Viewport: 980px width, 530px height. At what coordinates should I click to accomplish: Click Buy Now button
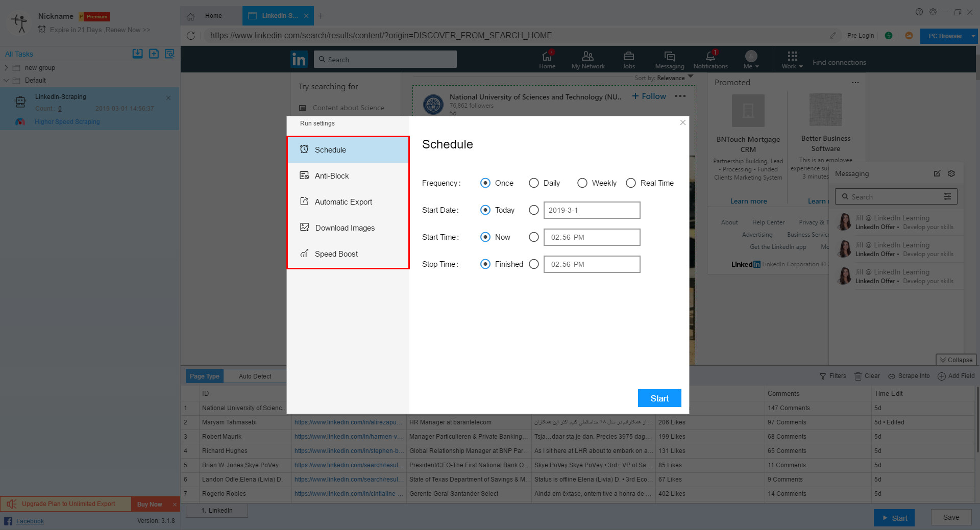(150, 504)
